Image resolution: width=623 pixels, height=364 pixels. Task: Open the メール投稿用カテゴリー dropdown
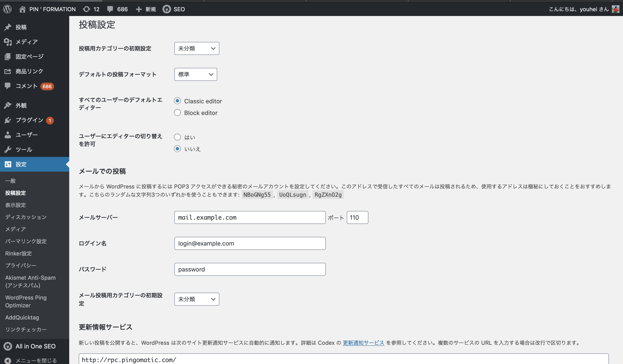pyautogui.click(x=197, y=299)
